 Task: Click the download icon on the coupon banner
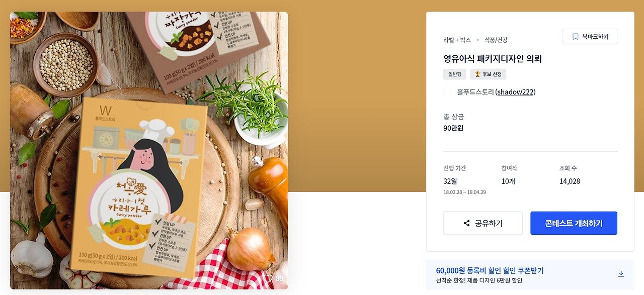coord(621,274)
